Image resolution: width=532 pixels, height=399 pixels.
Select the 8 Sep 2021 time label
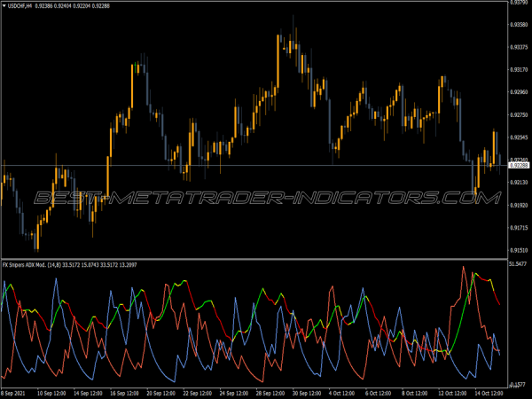coord(15,393)
